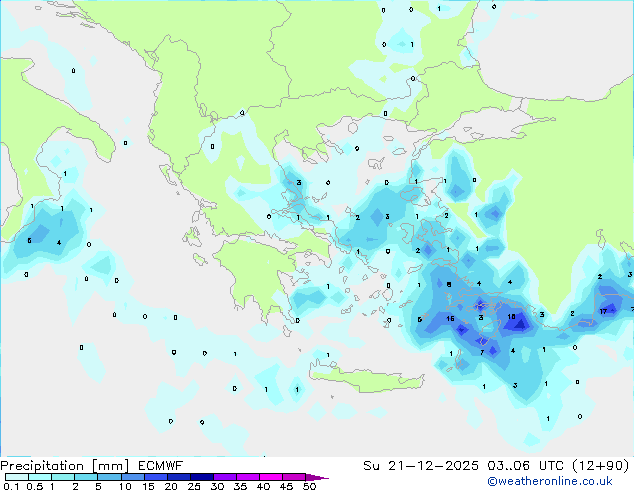Image resolution: width=634 pixels, height=490 pixels.
Task: Click the "(12+90)" forecast run text
Action: 601,466
